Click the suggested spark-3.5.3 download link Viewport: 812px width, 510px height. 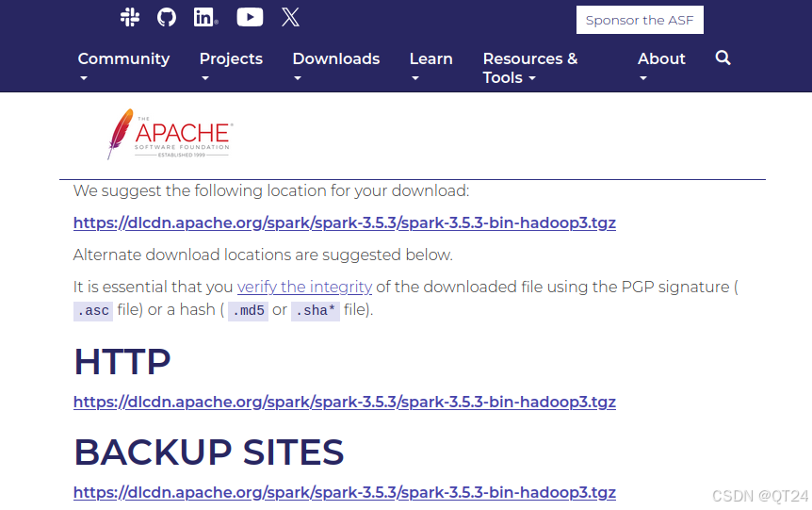pos(345,222)
